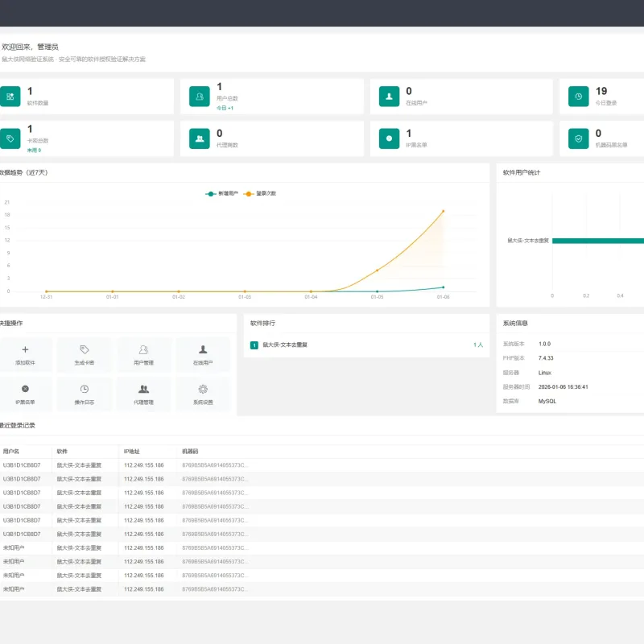Select the first U3B1D1CB8D7 login record
The height and width of the screenshot is (644, 644).
coord(322,465)
